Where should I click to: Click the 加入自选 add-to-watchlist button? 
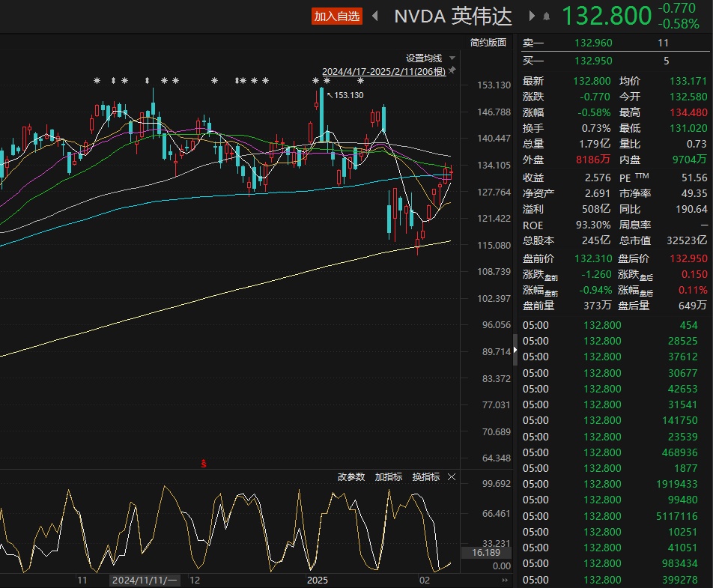tap(336, 16)
